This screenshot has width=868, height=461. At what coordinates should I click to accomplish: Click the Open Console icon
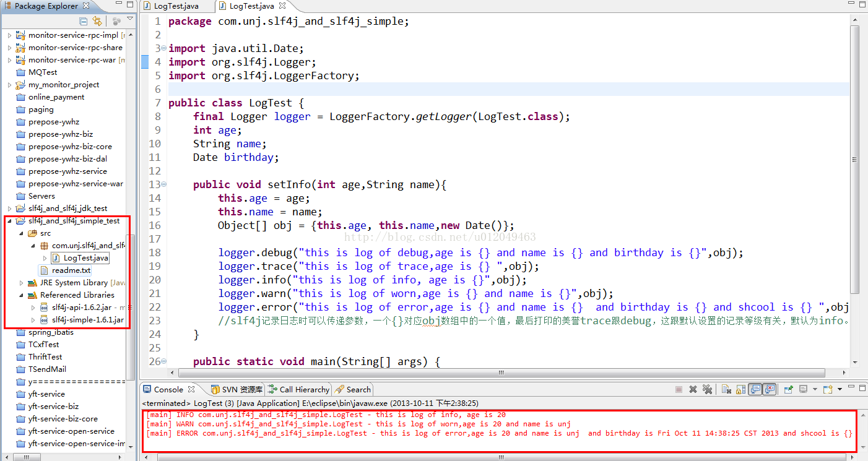tap(828, 389)
